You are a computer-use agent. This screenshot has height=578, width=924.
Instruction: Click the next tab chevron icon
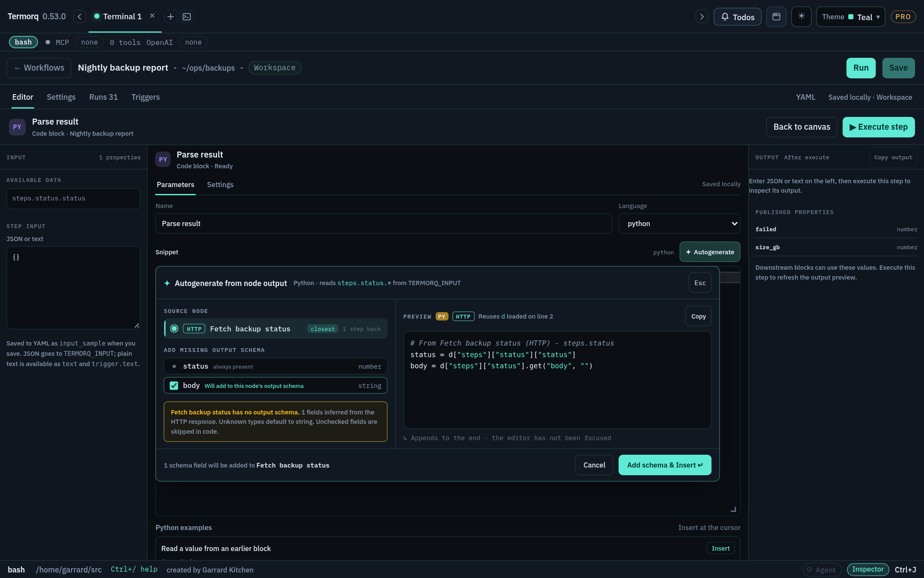tap(702, 17)
